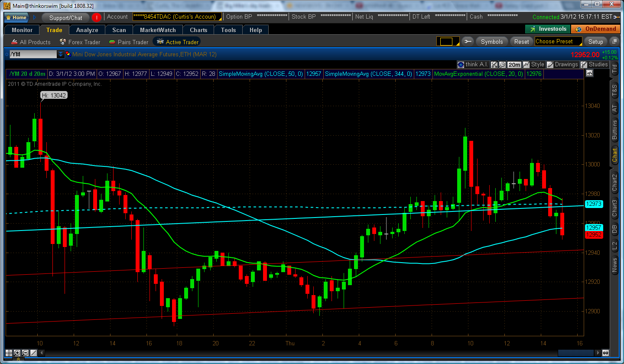
Task: Zoom out with the magnifier minus icon
Action: coord(25,353)
